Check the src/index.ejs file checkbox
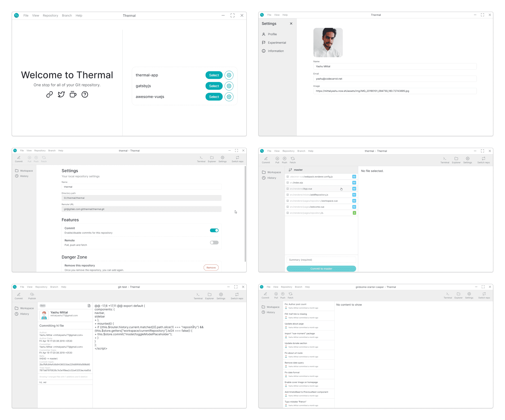 (287, 183)
